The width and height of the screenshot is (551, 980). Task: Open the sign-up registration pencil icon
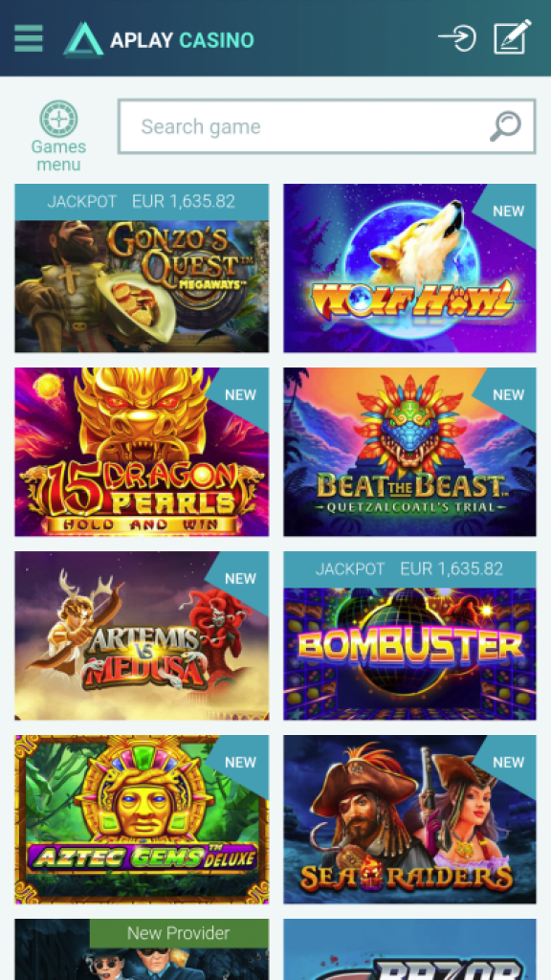tap(513, 37)
